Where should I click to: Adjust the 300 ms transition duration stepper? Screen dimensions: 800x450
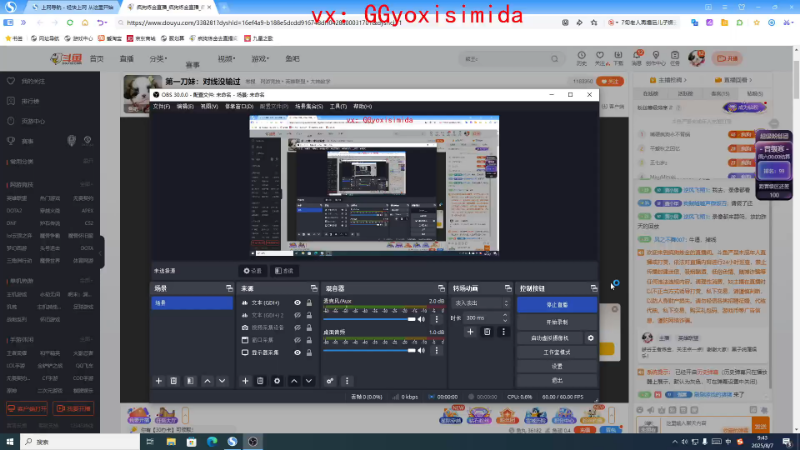click(505, 318)
